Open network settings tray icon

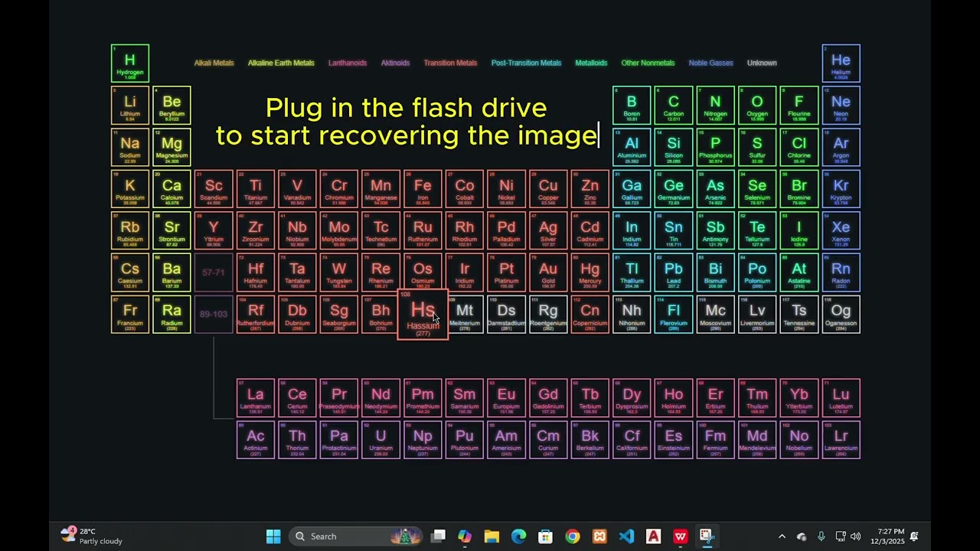841,536
